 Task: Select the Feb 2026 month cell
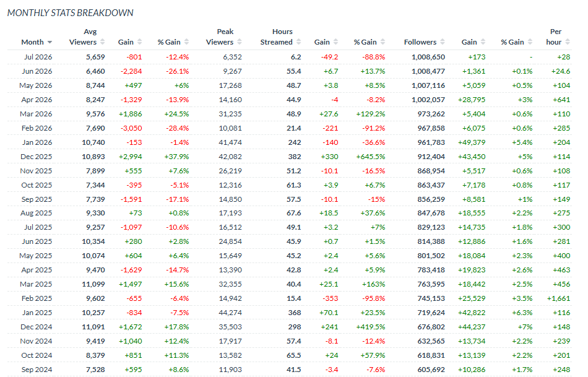[37, 128]
